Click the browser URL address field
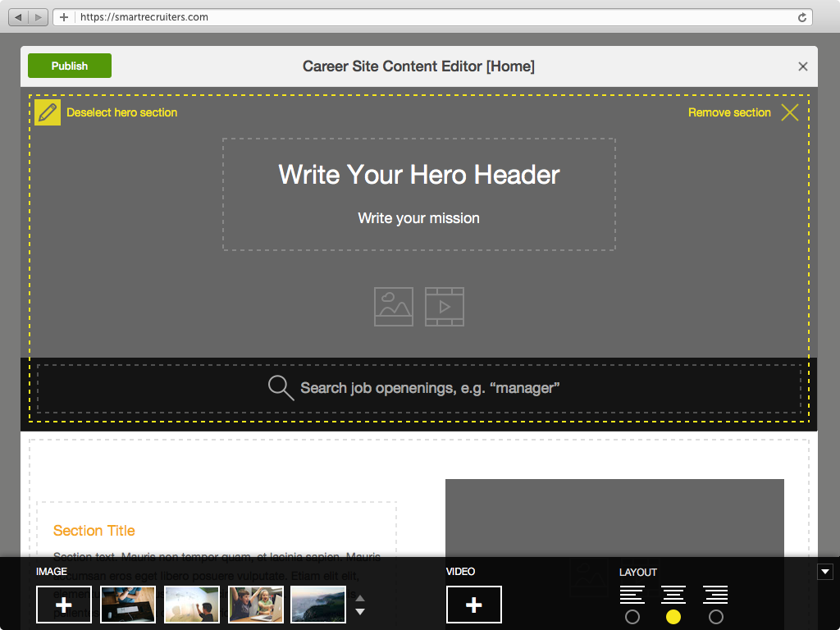This screenshot has width=840, height=630. pyautogui.click(x=433, y=17)
